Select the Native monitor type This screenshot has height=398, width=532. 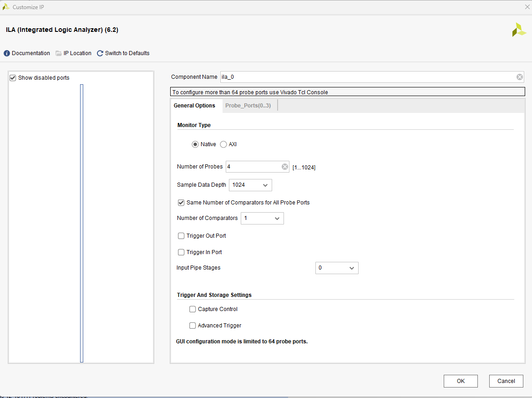(x=195, y=144)
